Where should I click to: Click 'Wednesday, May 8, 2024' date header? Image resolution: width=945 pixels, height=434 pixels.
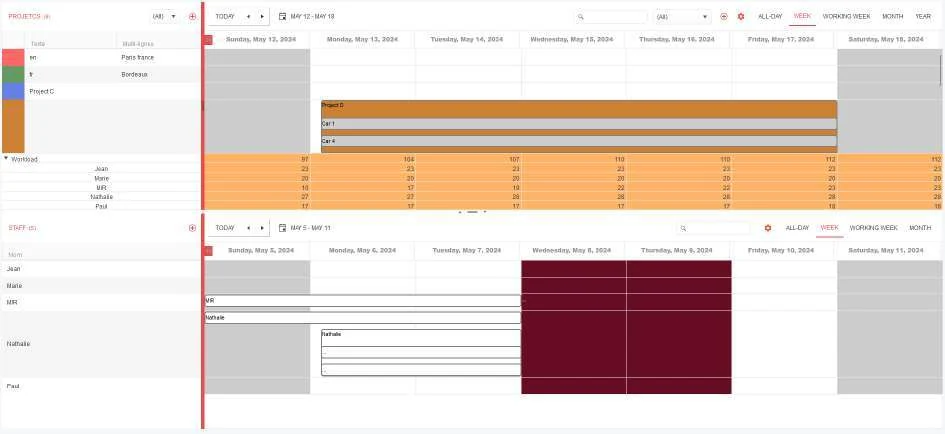point(573,250)
